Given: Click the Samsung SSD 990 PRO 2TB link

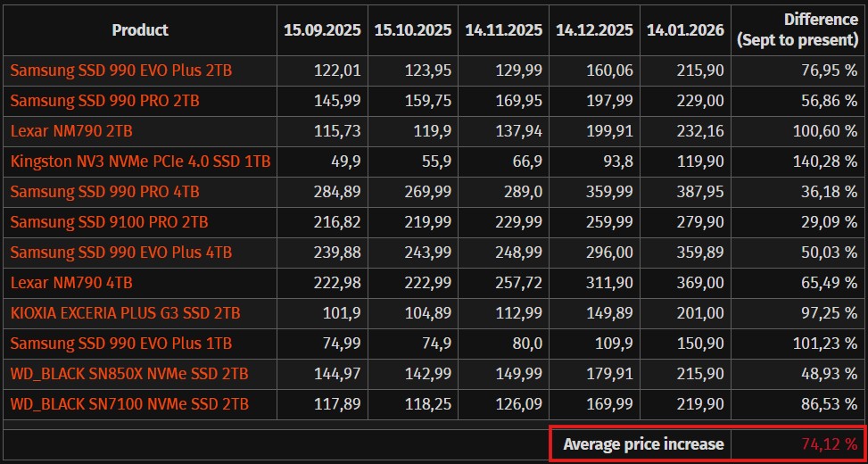Looking at the screenshot, I should coord(105,102).
